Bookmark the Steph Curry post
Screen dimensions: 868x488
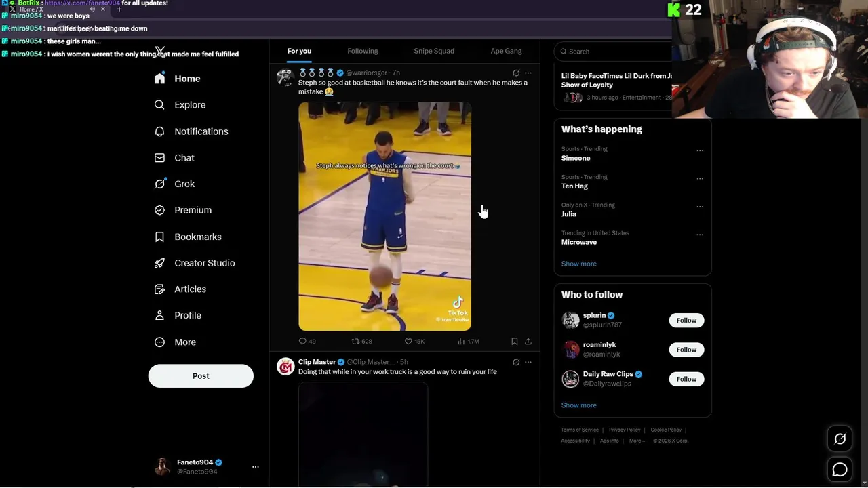point(514,342)
